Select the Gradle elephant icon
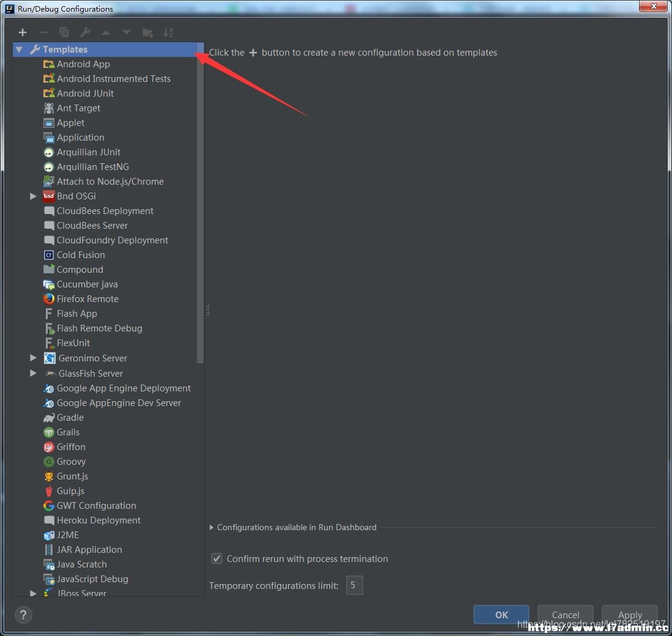This screenshot has width=672, height=636. pos(49,418)
